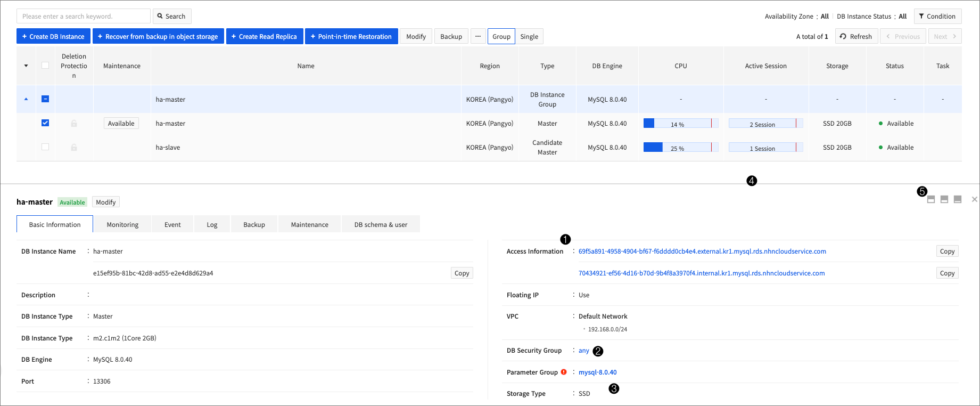The width and height of the screenshot is (980, 406).
Task: Toggle the header expand-all arrow
Action: [26, 66]
